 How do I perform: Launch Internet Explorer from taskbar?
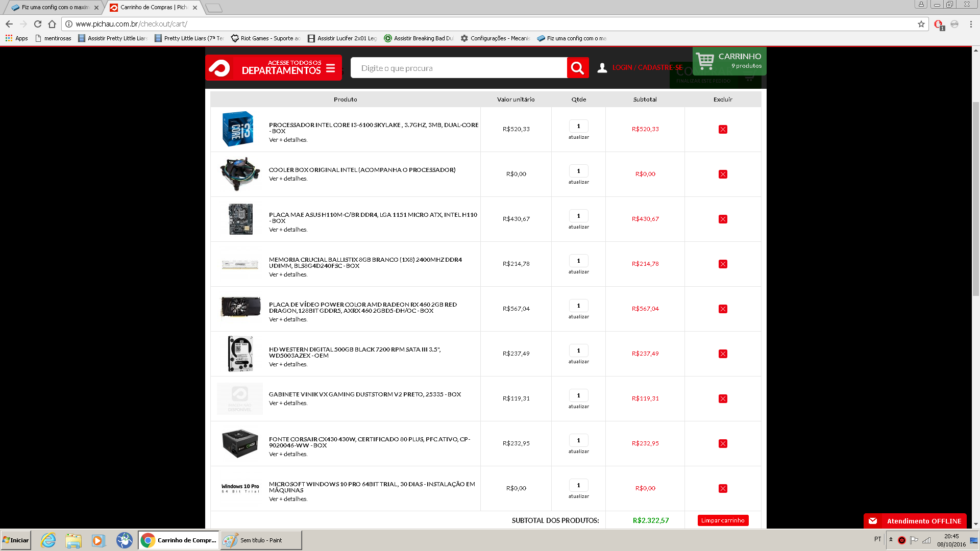[x=48, y=540]
